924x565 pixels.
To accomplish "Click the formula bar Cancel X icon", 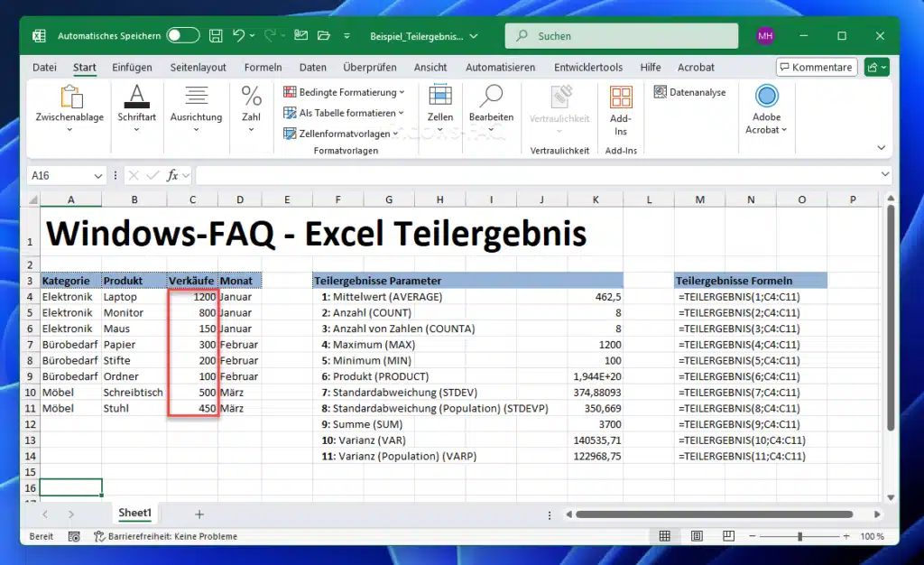I will [134, 176].
